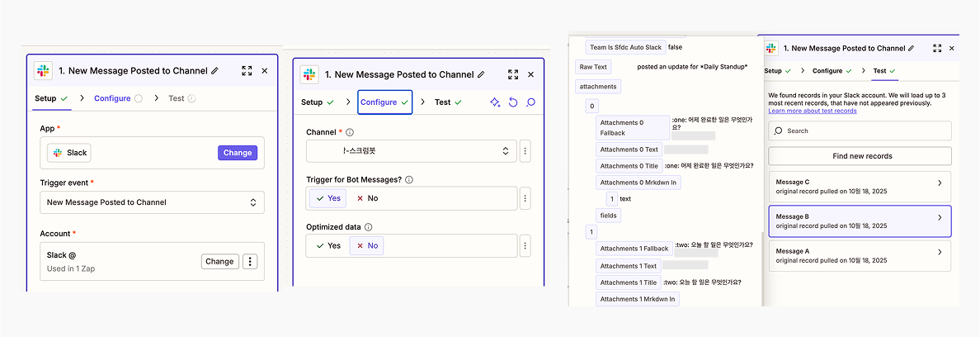Open three-dot menu beside Optimized data options
Viewport: 980px width, 337px height.
pos(525,245)
